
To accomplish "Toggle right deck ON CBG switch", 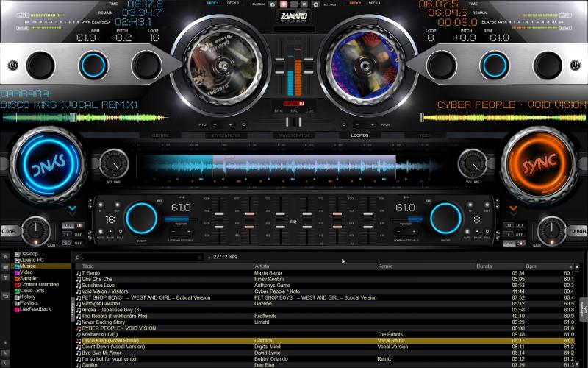I will 514,244.
